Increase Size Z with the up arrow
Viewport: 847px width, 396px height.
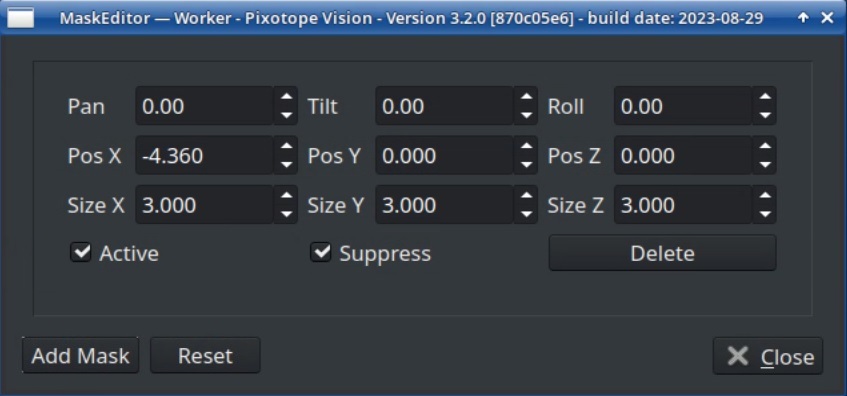765,196
